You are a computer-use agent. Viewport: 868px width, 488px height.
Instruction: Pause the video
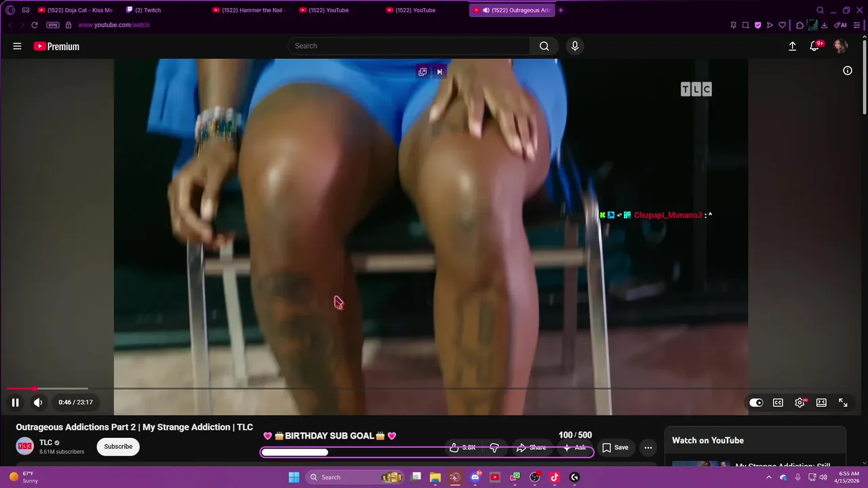pos(15,403)
